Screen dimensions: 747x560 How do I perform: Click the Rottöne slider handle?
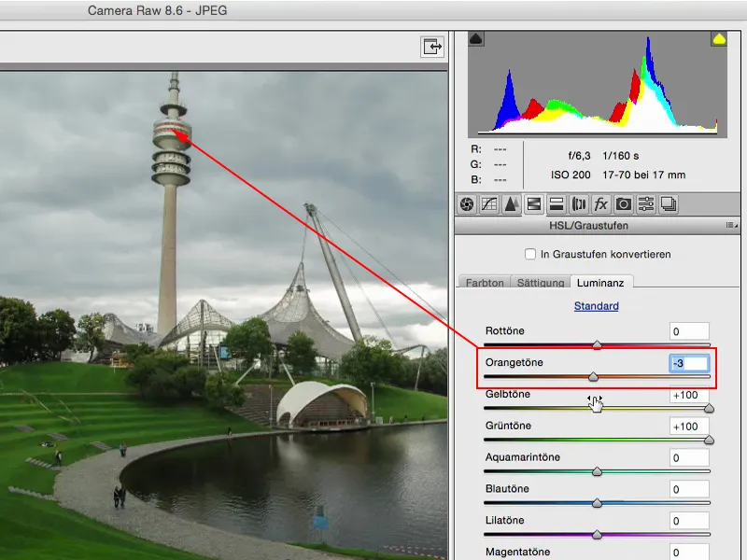597,344
